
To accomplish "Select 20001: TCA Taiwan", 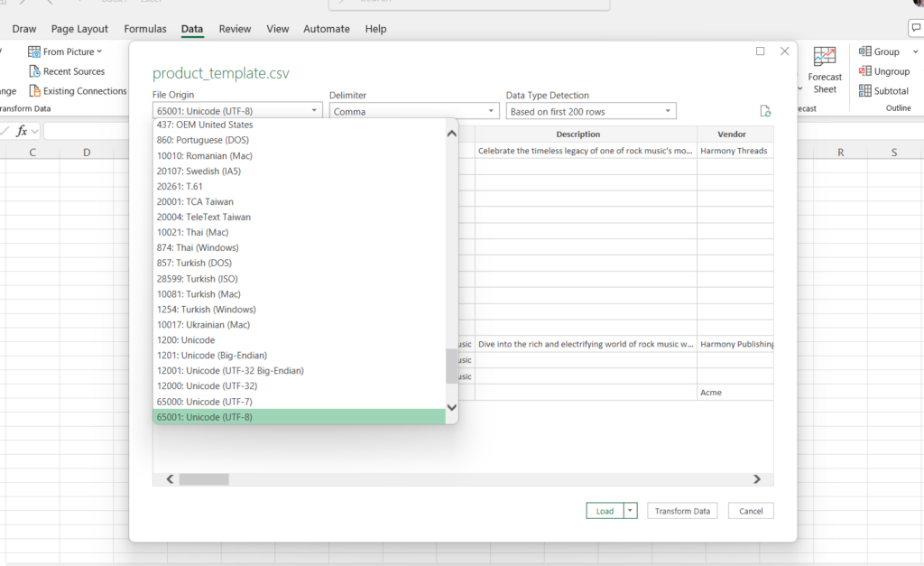I will pyautogui.click(x=300, y=201).
